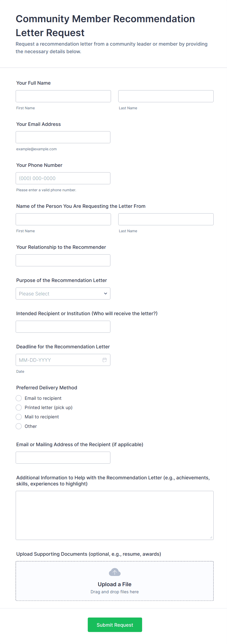Click the Intended Recipient or Institution field
This screenshot has height=644, width=227.
(63, 326)
